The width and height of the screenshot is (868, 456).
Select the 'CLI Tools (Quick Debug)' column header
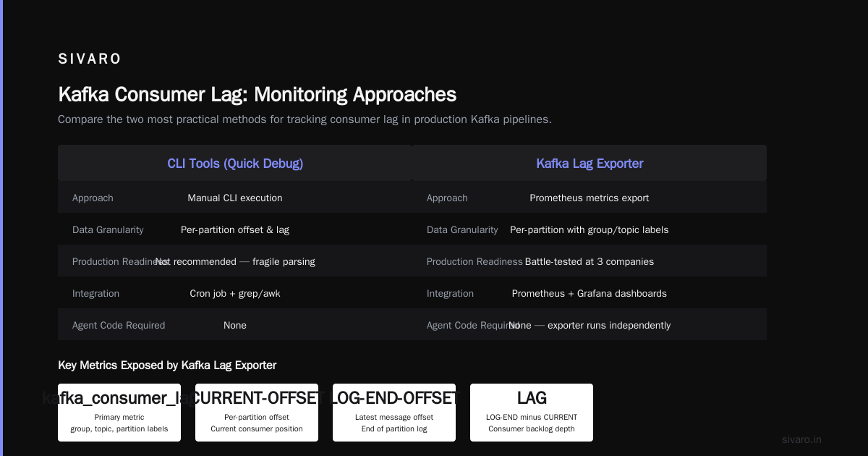point(235,164)
